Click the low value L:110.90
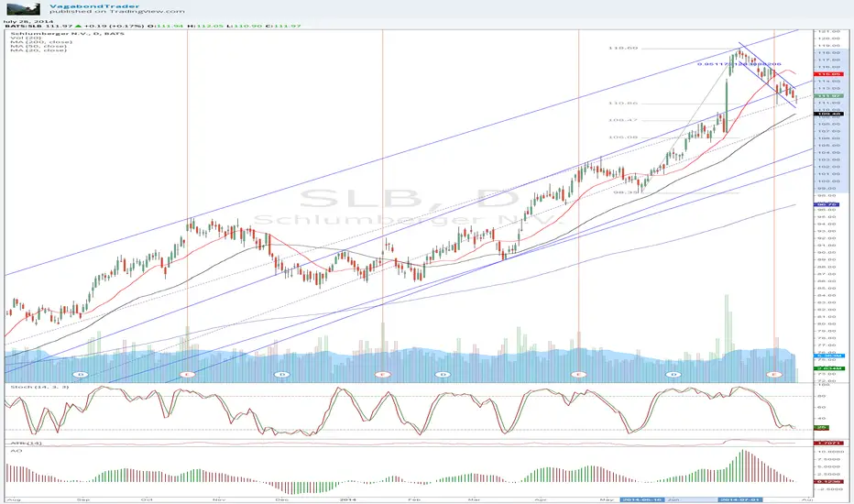Image resolution: width=854 pixels, height=504 pixels. [245, 26]
